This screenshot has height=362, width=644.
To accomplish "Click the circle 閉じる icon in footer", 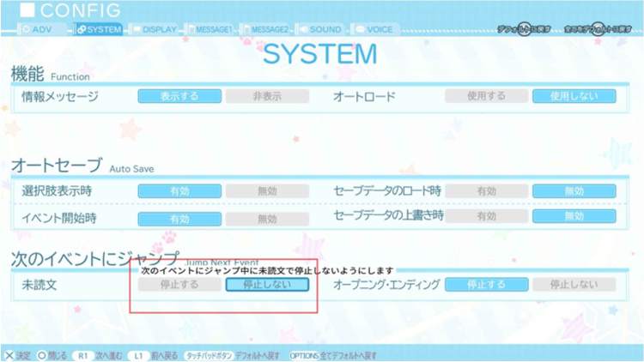I will tap(40, 355).
